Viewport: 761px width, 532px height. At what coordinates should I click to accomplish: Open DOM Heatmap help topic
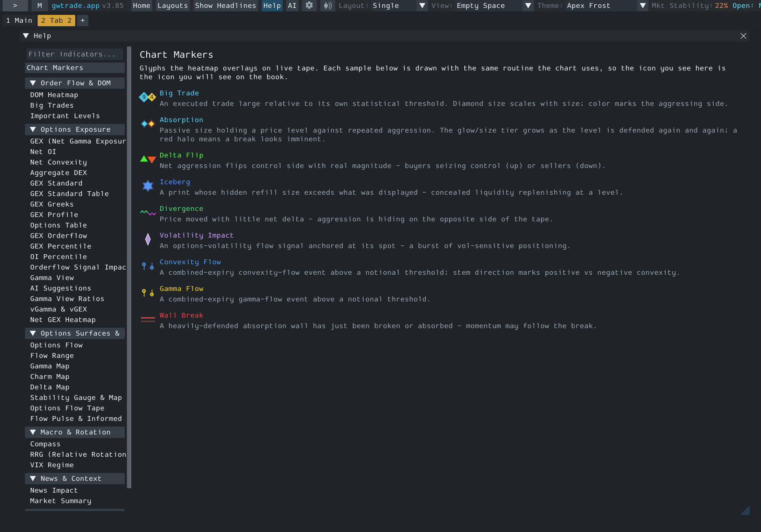[54, 95]
